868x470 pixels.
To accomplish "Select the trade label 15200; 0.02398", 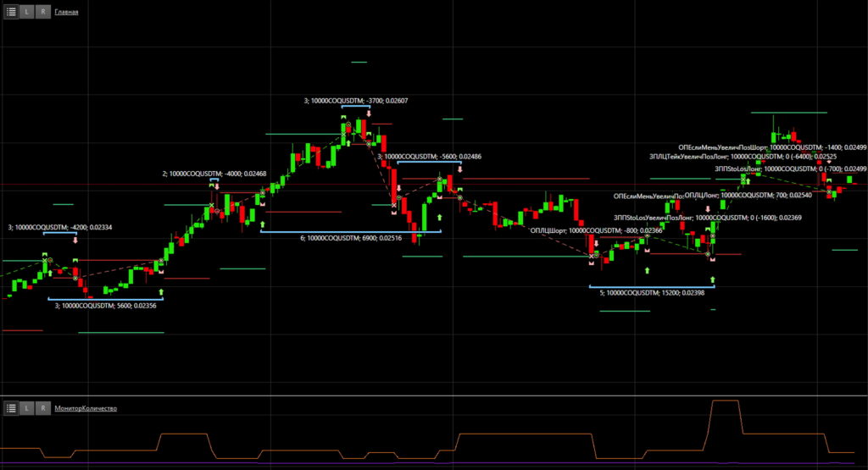I will 651,292.
